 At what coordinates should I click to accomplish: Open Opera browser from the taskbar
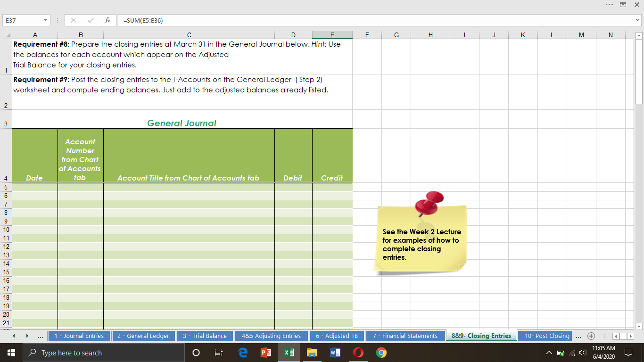pyautogui.click(x=358, y=353)
